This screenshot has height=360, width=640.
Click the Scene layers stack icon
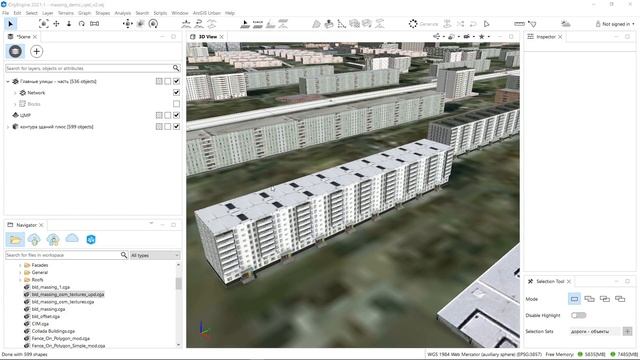pos(15,51)
